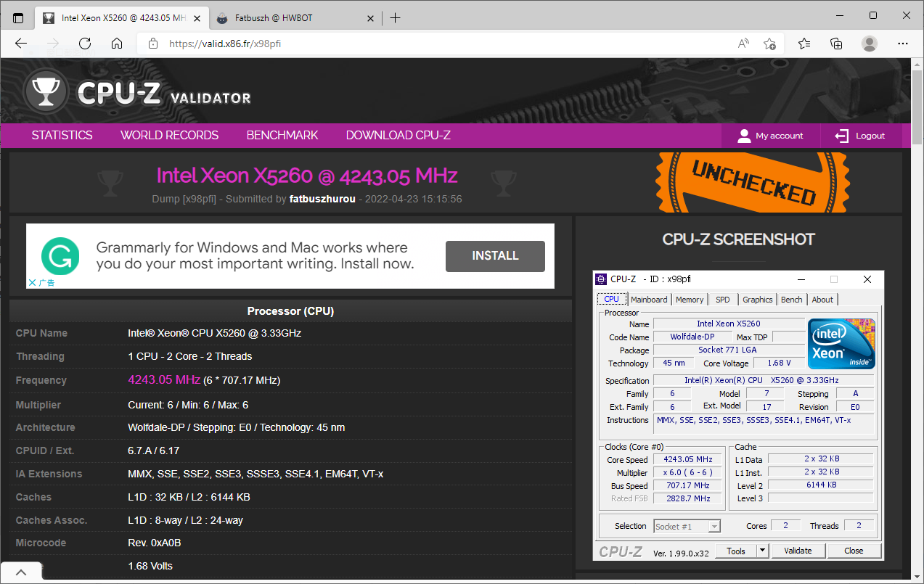Screen dimensions: 924x584
Task: Click the Close button in CPU-Z
Action: (x=854, y=551)
